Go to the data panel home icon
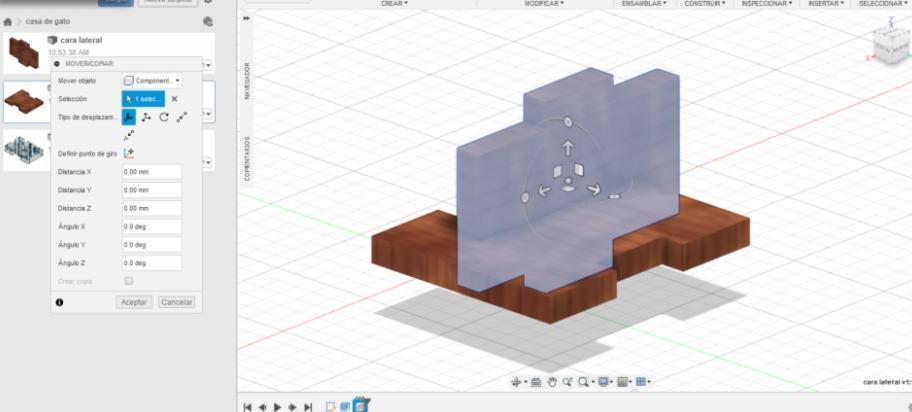Image resolution: width=912 pixels, height=412 pixels. tap(8, 22)
